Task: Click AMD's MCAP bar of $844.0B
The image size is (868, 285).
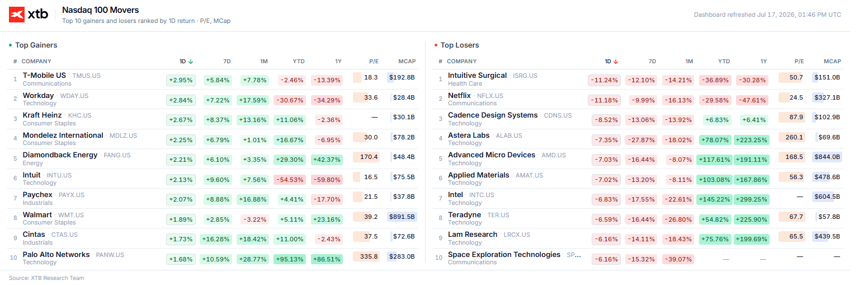Action: coord(827,157)
